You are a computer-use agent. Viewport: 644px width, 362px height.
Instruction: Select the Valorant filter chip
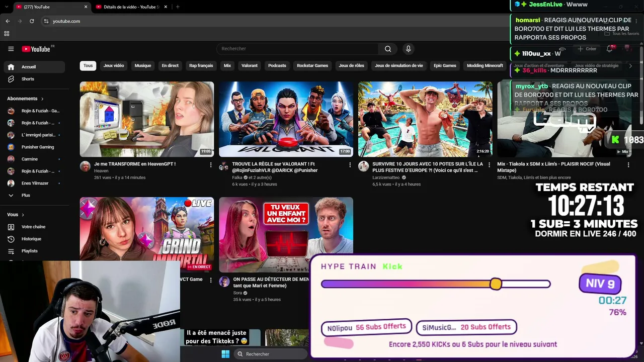point(250,66)
